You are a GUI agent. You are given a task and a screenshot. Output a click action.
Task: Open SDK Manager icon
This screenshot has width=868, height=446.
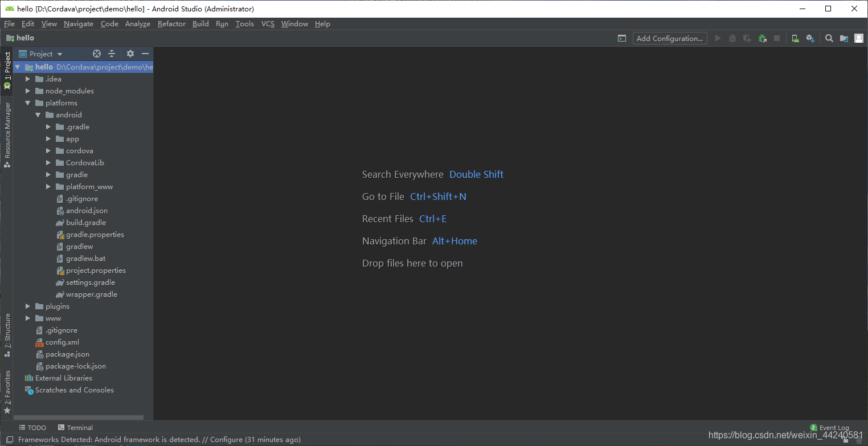(810, 38)
